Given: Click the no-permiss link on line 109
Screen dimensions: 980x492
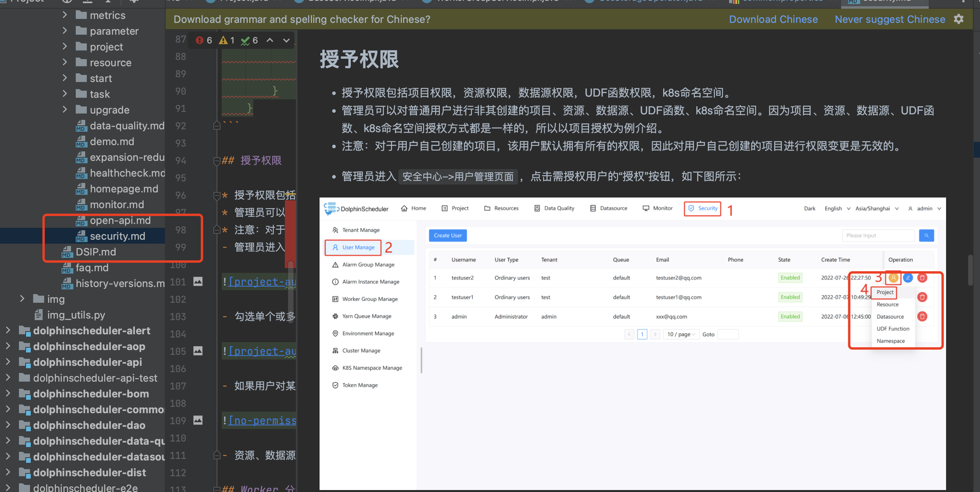Looking at the screenshot, I should pyautogui.click(x=262, y=421).
